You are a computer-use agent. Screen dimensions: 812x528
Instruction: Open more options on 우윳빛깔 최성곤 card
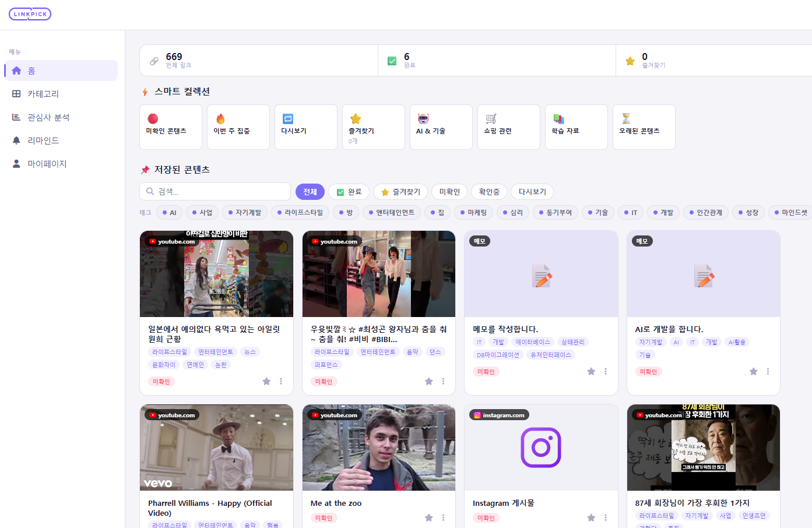click(443, 381)
